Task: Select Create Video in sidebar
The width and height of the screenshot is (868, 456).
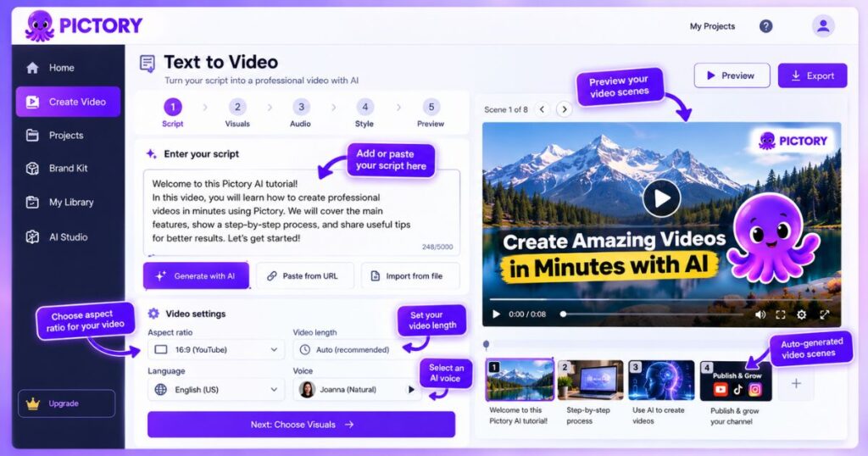Action: click(x=68, y=102)
